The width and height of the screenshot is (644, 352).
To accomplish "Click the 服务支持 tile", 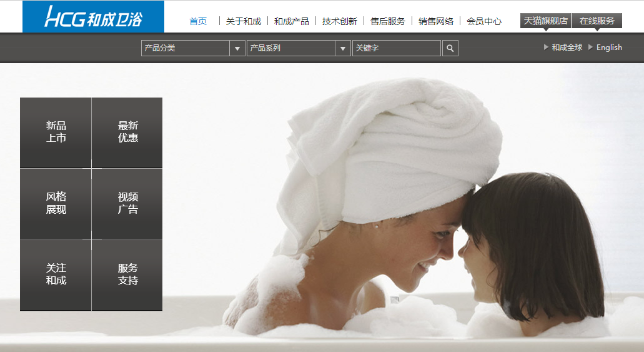I will (x=127, y=275).
